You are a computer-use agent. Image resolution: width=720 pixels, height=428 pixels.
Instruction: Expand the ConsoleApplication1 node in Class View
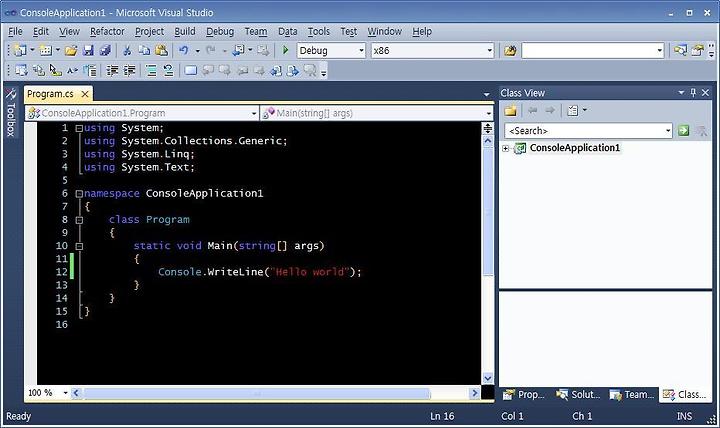click(506, 148)
